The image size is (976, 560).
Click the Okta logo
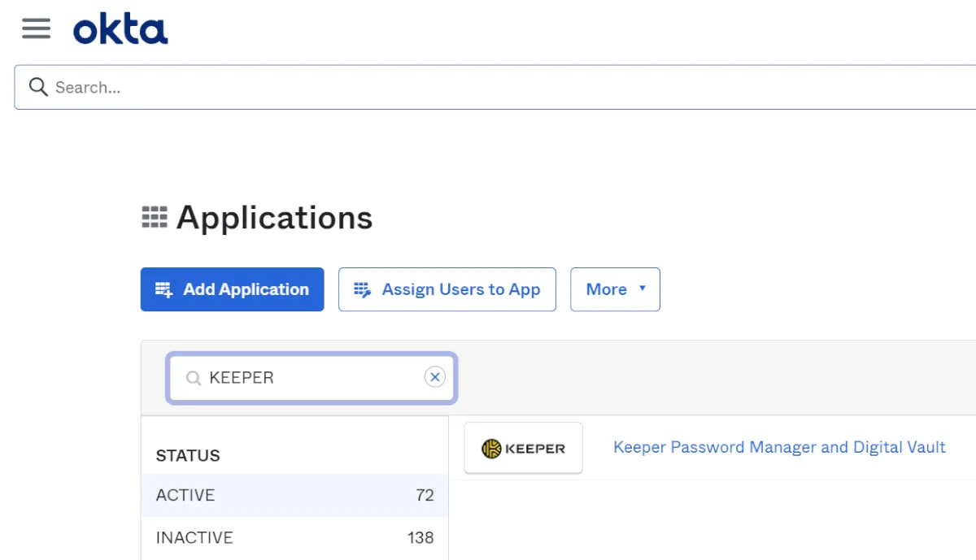click(x=120, y=30)
